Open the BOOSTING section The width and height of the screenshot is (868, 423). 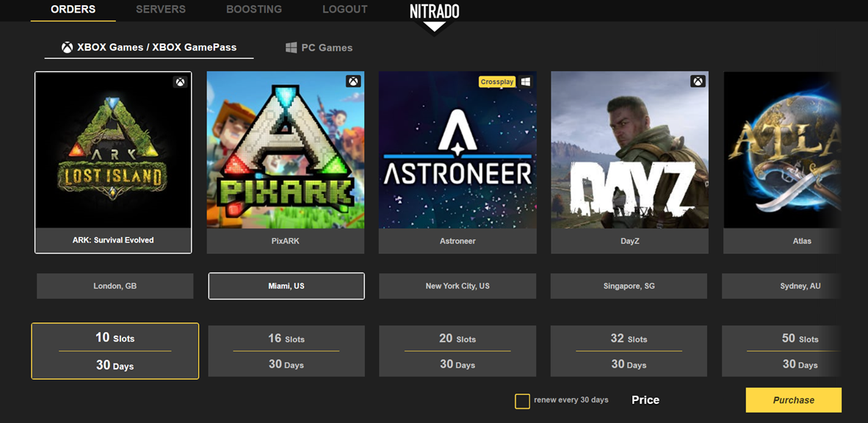point(254,10)
